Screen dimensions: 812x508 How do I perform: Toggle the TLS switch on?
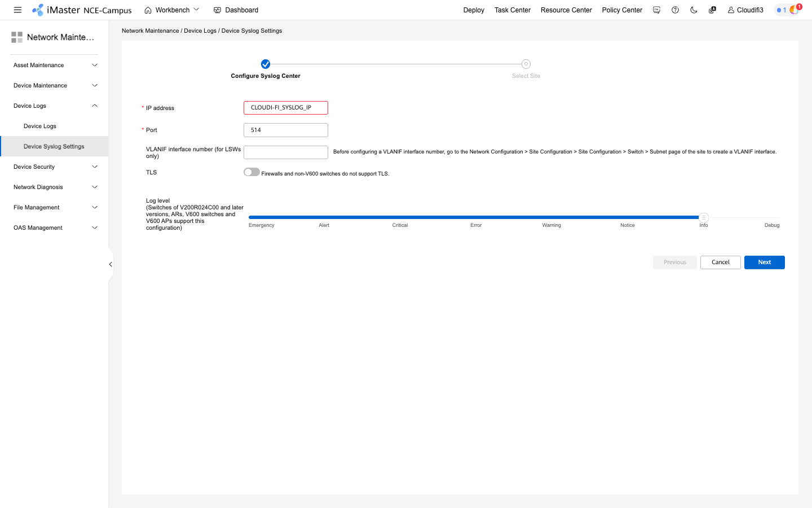point(251,172)
